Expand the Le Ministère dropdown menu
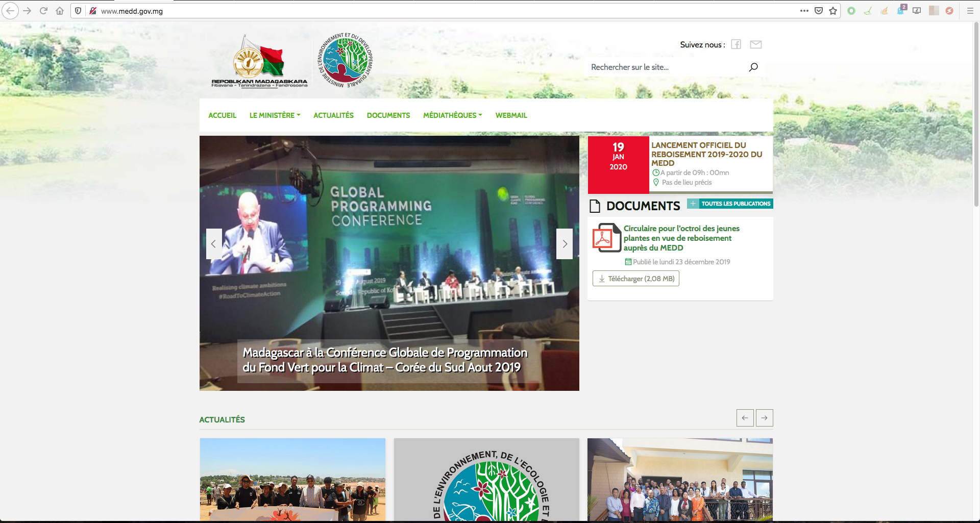This screenshot has width=980, height=523. (275, 115)
